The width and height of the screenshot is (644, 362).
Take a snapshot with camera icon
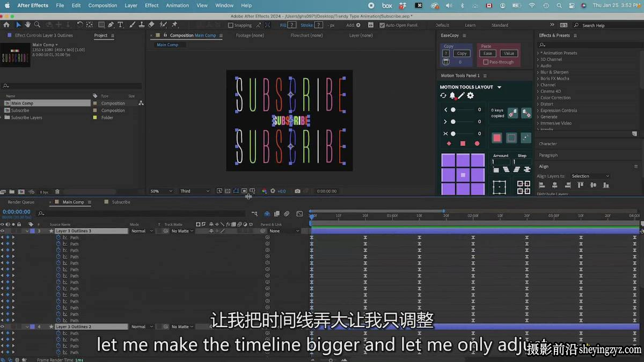[x=297, y=191]
